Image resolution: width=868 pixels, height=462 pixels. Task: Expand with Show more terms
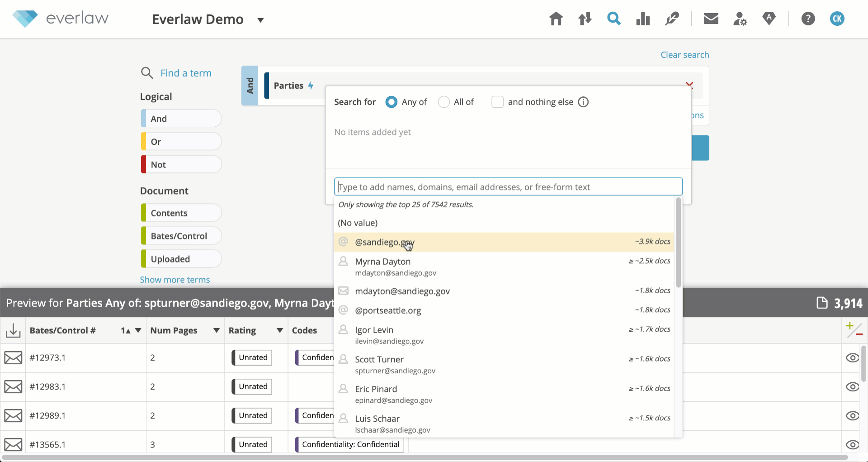pyautogui.click(x=175, y=280)
